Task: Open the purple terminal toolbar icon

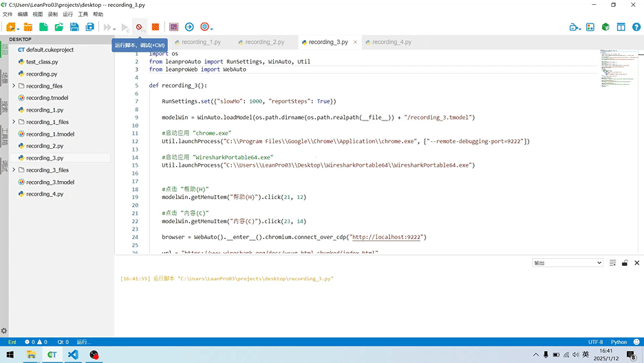Action: click(174, 27)
